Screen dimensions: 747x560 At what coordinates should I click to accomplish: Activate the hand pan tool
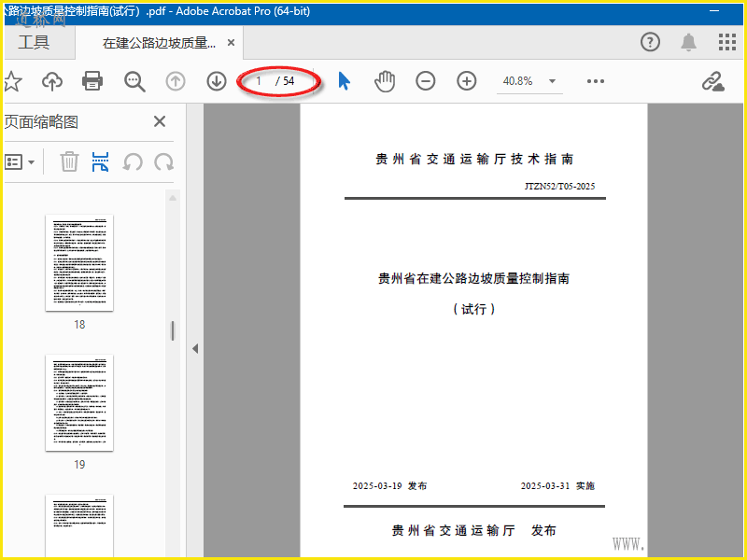(385, 81)
